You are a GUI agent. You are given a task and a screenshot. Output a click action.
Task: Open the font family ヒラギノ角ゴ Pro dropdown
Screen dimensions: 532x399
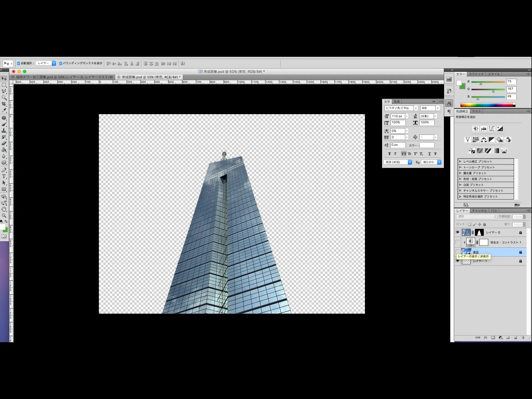tap(416, 108)
